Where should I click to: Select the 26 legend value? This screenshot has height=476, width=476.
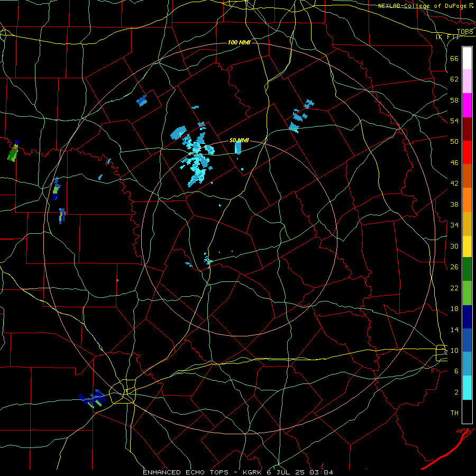click(x=454, y=267)
